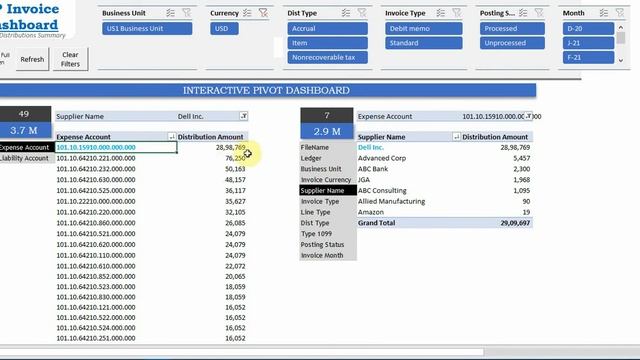Clear the Currency slicer filter
The width and height of the screenshot is (640, 360).
(x=263, y=13)
